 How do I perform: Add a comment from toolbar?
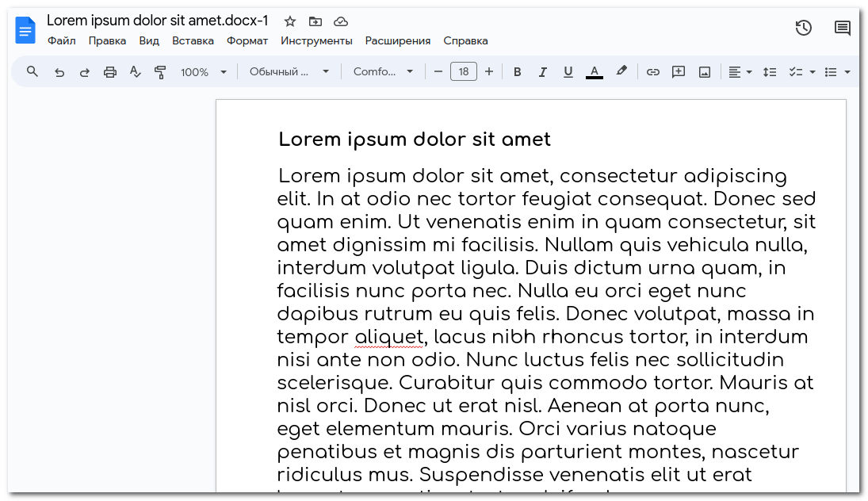(678, 72)
